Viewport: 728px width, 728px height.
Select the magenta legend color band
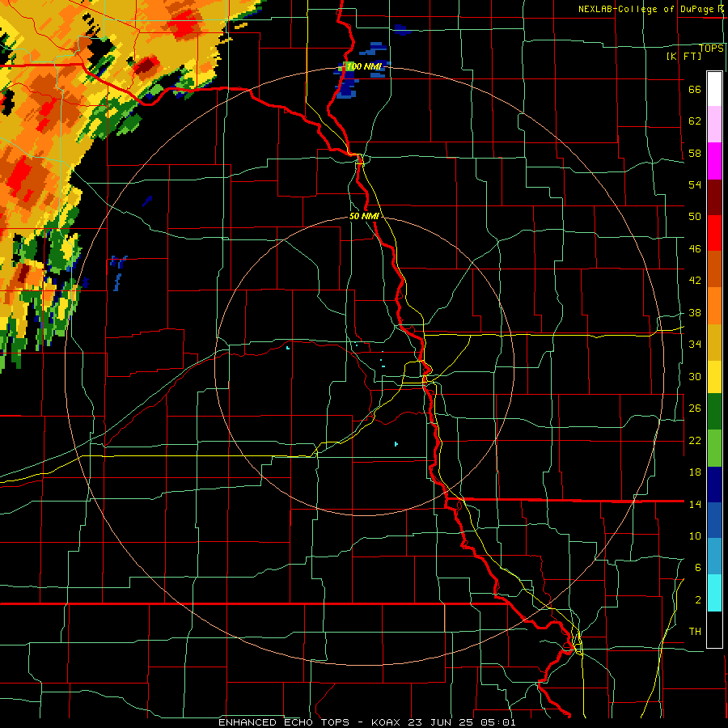tap(714, 161)
